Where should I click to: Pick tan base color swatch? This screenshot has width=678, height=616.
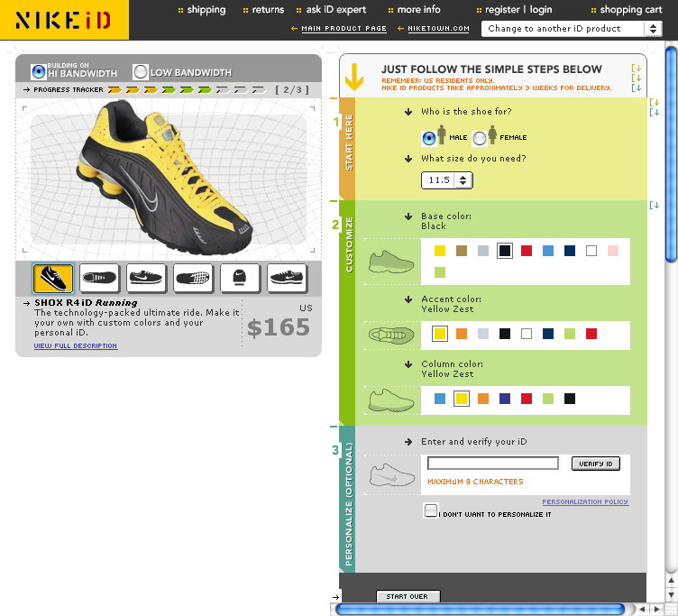(x=462, y=251)
